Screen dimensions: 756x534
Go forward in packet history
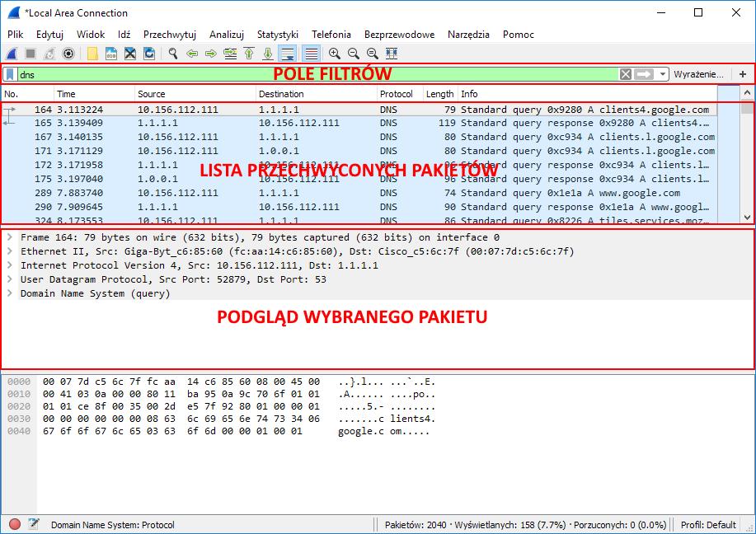point(211,54)
